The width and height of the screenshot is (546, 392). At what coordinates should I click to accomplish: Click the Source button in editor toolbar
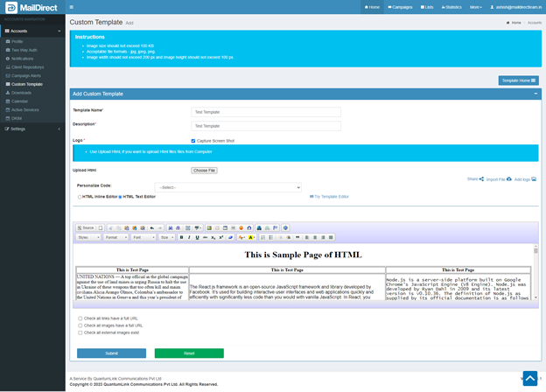click(x=87, y=227)
